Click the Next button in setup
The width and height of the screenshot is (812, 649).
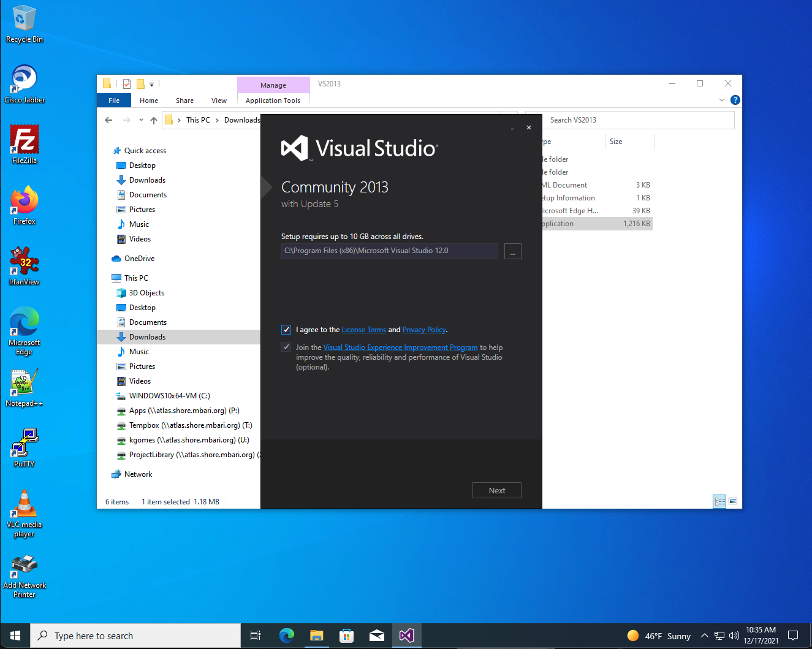(x=497, y=490)
